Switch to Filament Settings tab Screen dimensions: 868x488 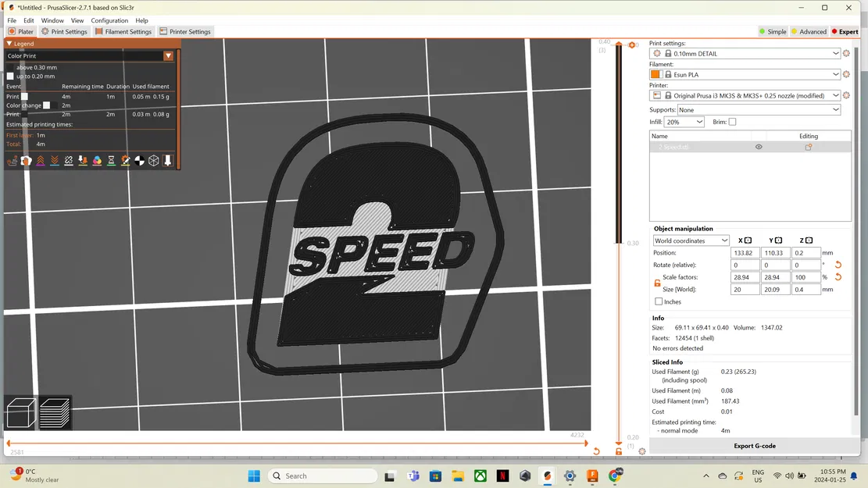(123, 31)
